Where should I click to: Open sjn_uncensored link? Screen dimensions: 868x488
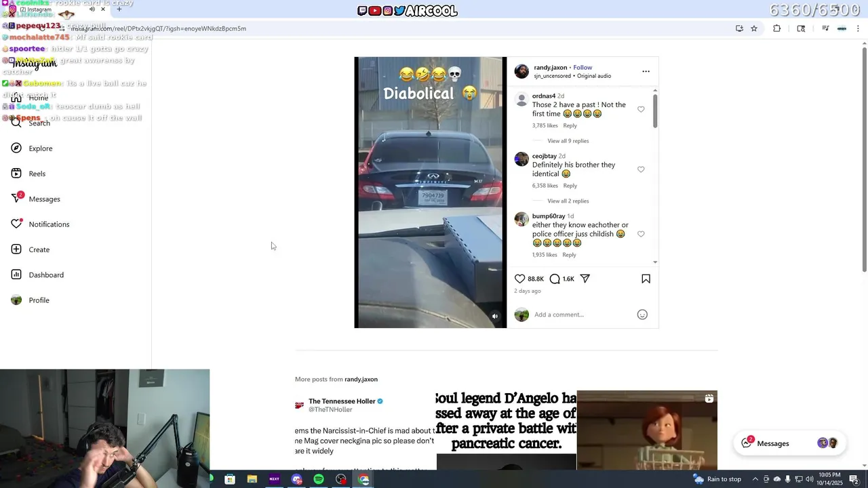pyautogui.click(x=553, y=76)
